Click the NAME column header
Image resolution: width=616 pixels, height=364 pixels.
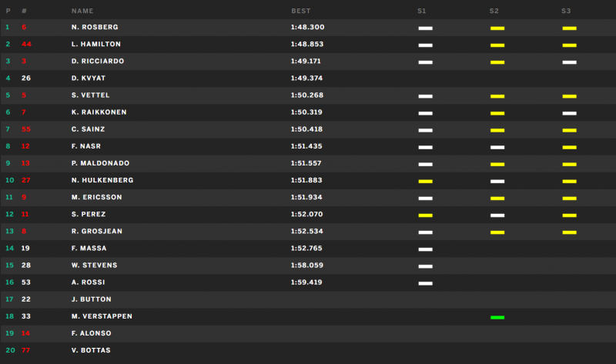pyautogui.click(x=82, y=11)
